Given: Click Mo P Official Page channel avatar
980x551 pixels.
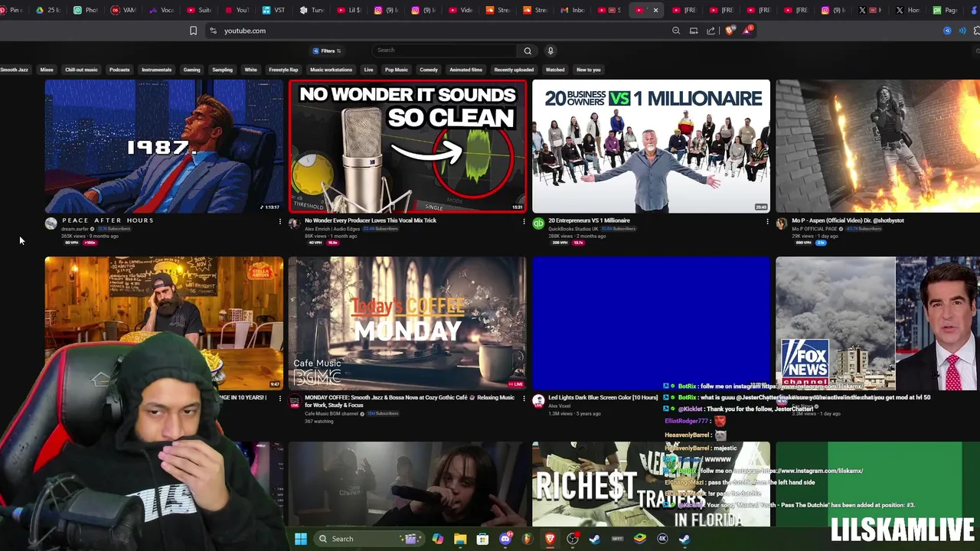Looking at the screenshot, I should 782,223.
